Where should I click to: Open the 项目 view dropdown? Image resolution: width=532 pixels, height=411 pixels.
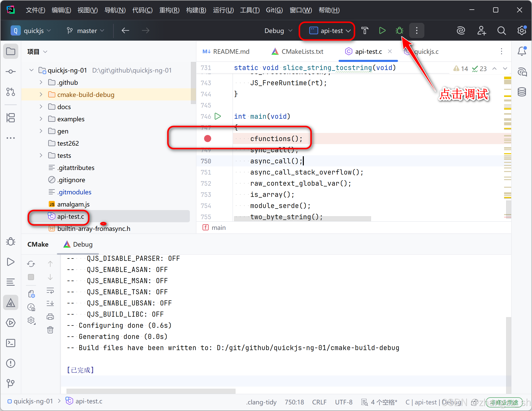37,52
